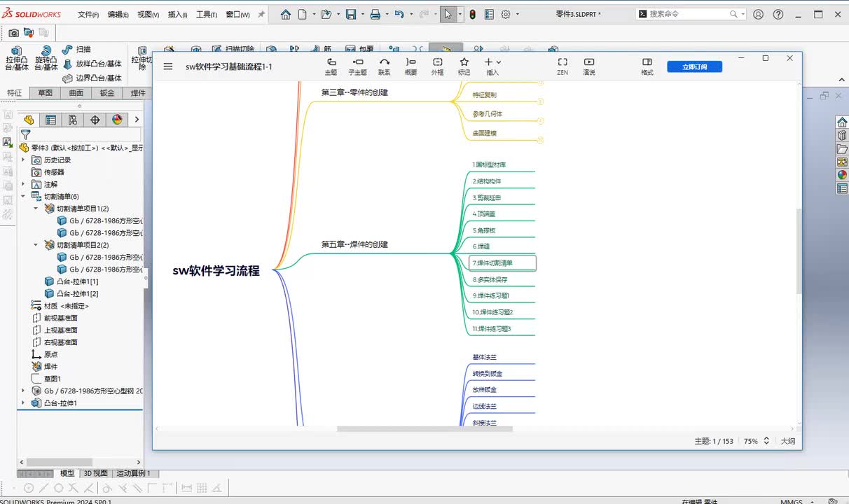Toggle ZEN mode in mind map

562,66
